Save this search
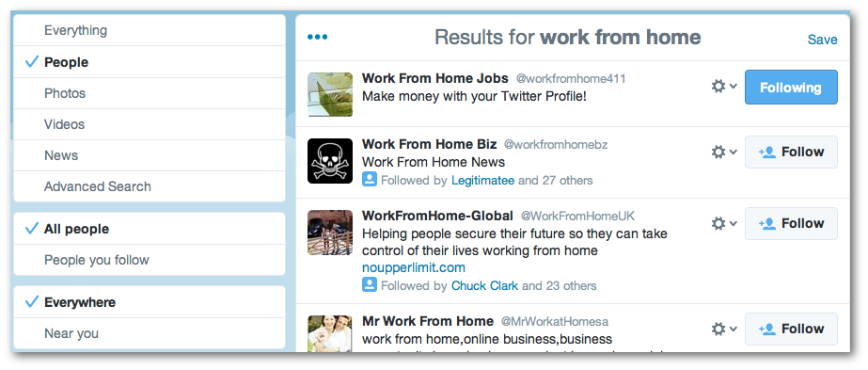The image size is (868, 370). pyautogui.click(x=822, y=40)
